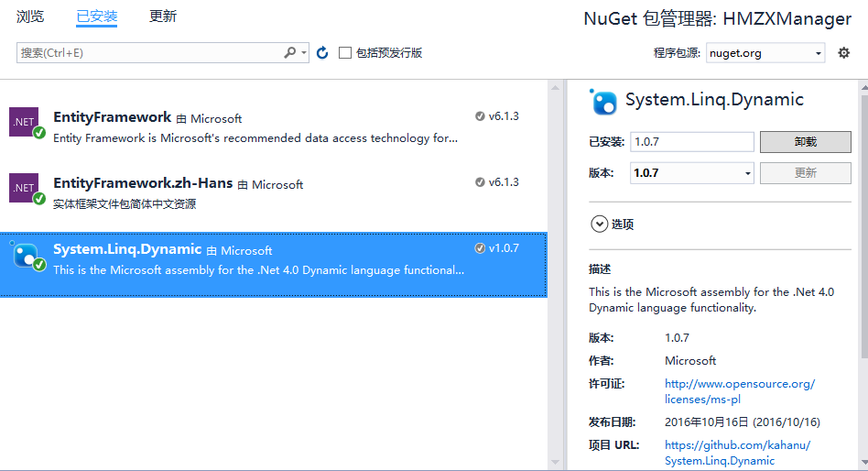The height and width of the screenshot is (471, 868).
Task: Click the EntityFramework .NET package icon
Action: 27,123
